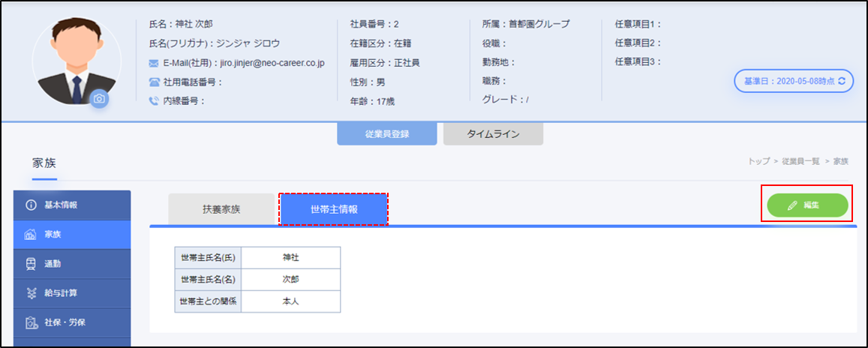Open 通勤 using the train icon
The height and width of the screenshot is (348, 868).
tap(32, 263)
